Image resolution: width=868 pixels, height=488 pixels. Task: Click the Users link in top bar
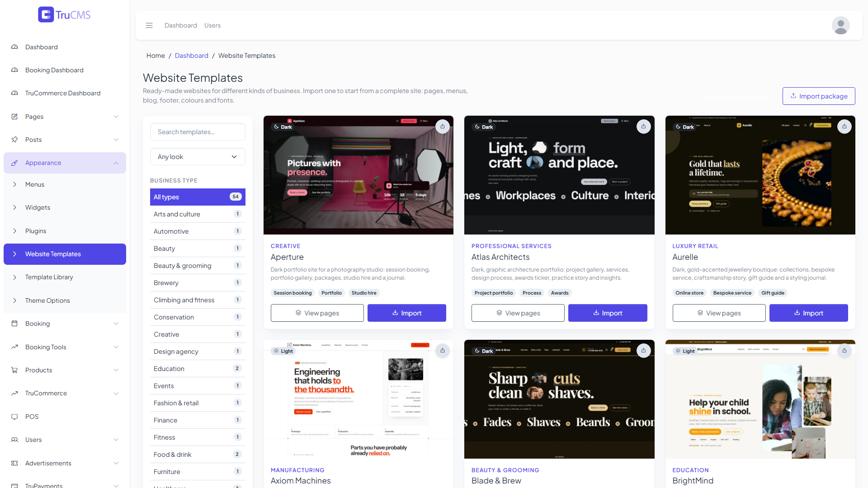(212, 25)
